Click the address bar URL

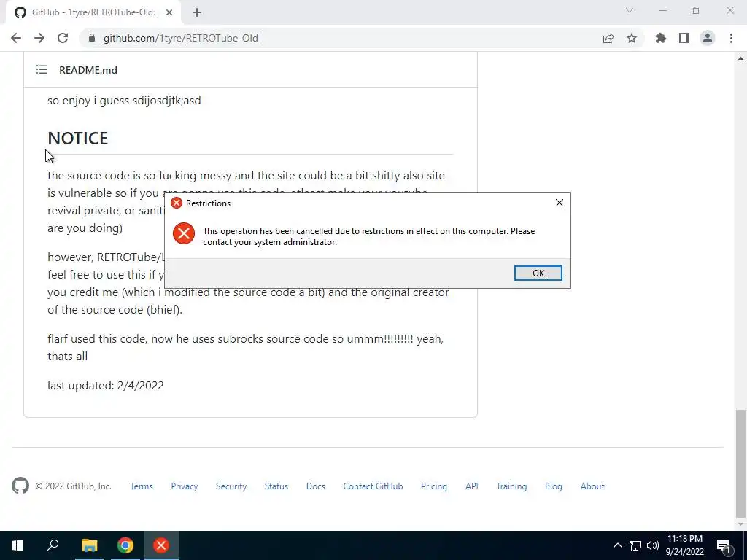tap(181, 38)
